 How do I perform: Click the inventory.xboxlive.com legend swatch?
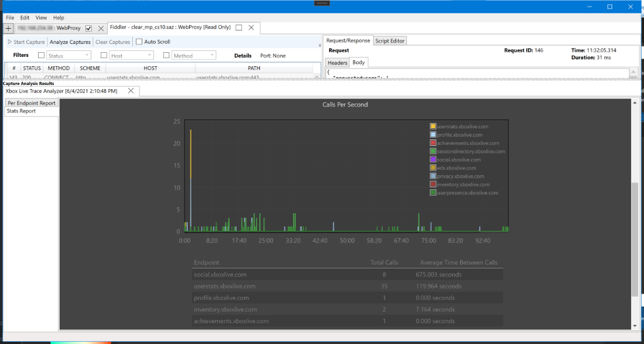433,184
